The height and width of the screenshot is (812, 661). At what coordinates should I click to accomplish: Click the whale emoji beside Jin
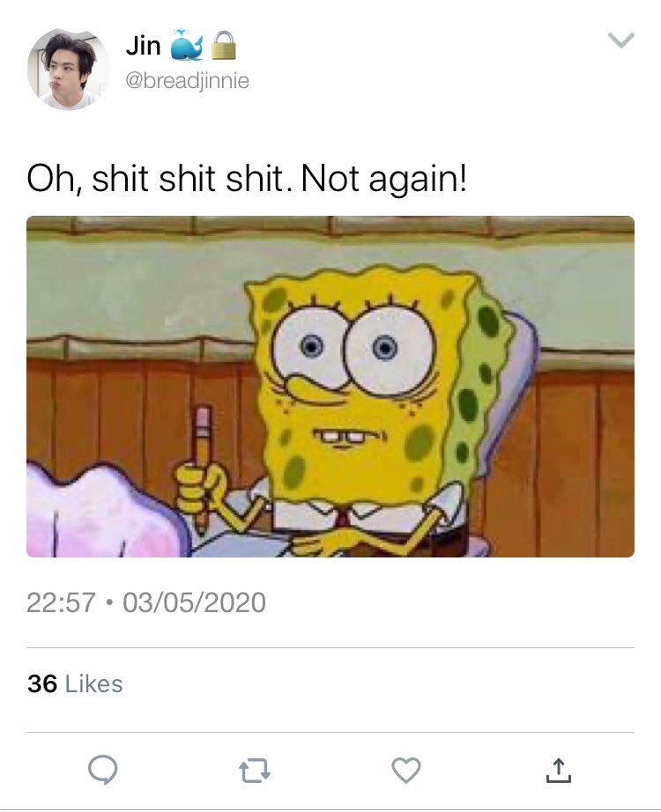pyautogui.click(x=187, y=45)
